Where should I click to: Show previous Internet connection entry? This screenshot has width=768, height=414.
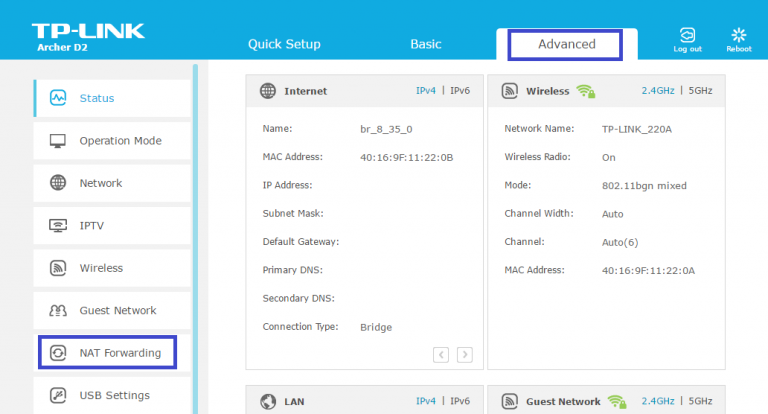pyautogui.click(x=441, y=354)
